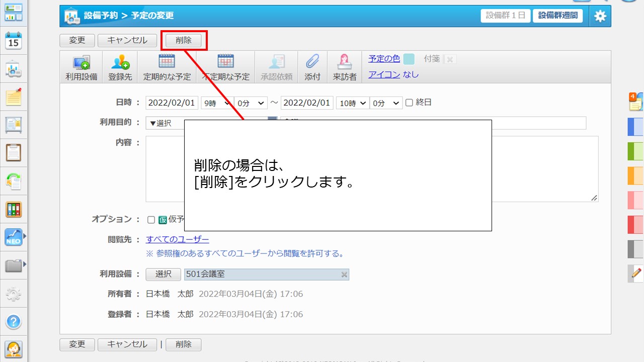Open the start-time 0分 minutes dropdown

pos(251,103)
